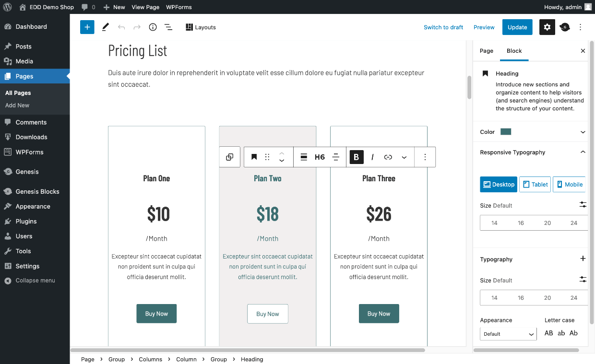Switch to the Page tab in sidebar

pos(486,50)
